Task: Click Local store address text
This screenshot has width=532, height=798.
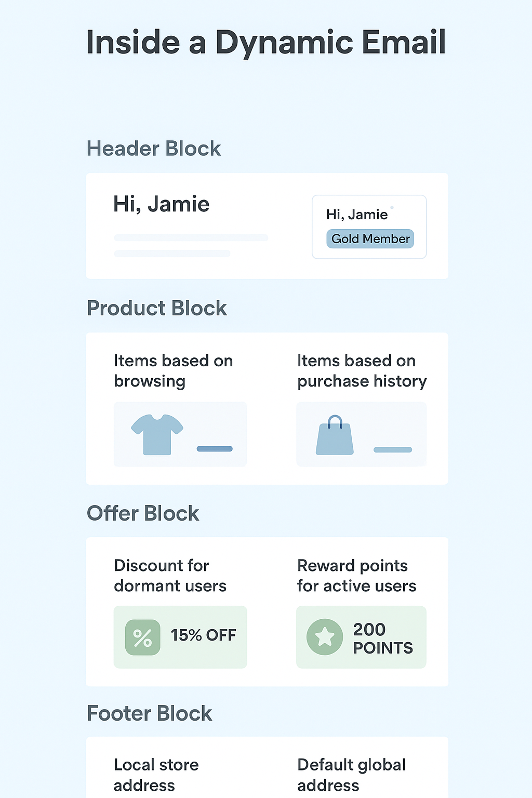Action: pos(156,775)
